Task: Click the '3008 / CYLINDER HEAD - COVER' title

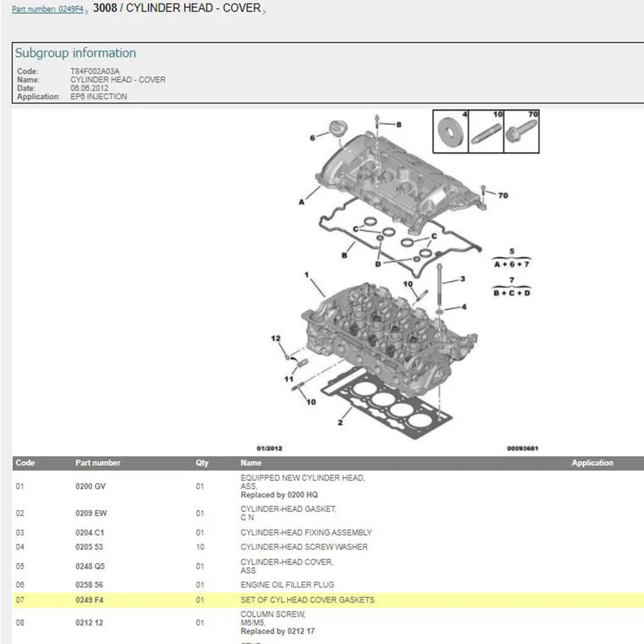Action: (x=177, y=8)
